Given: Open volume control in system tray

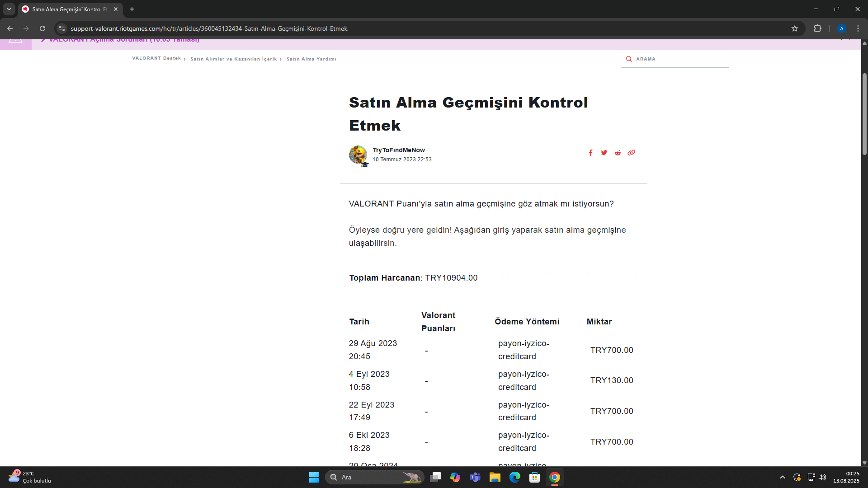Looking at the screenshot, I should point(822,477).
